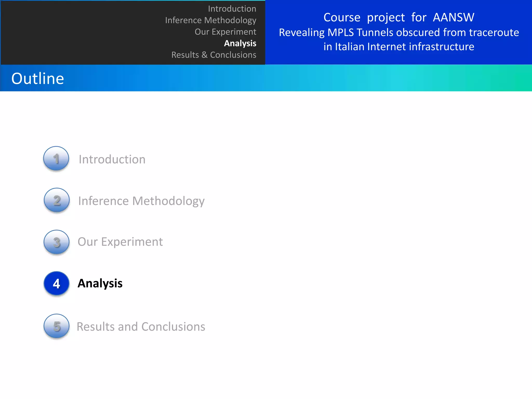Click the number 2 circle badge

(57, 200)
